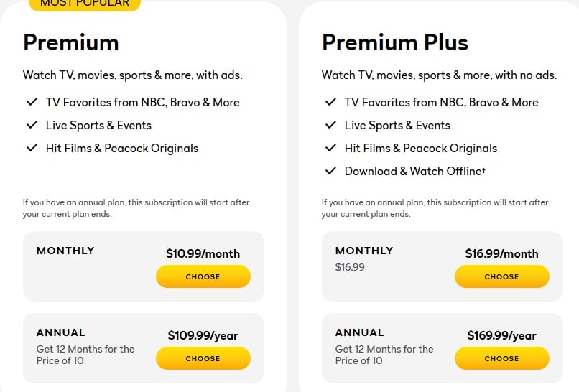This screenshot has height=392, width=579.
Task: Click the $169.99/year price label
Action: [501, 335]
